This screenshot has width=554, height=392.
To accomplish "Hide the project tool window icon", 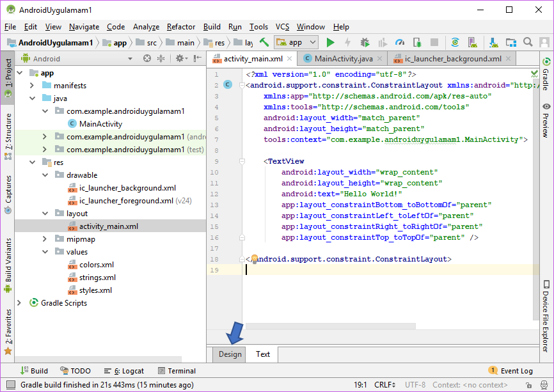I will pyautogui.click(x=198, y=59).
